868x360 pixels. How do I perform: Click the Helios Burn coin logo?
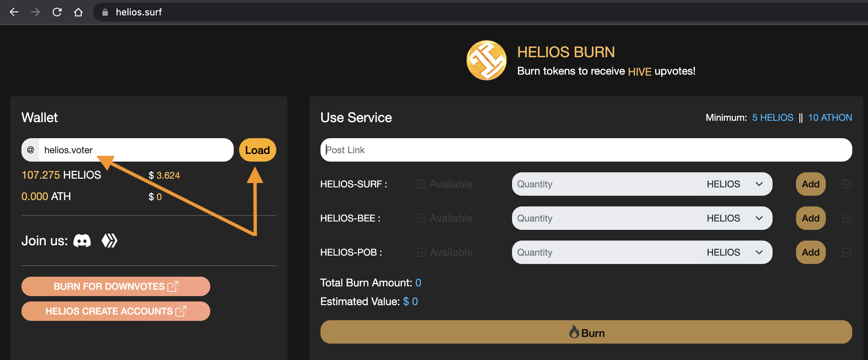pyautogui.click(x=486, y=60)
